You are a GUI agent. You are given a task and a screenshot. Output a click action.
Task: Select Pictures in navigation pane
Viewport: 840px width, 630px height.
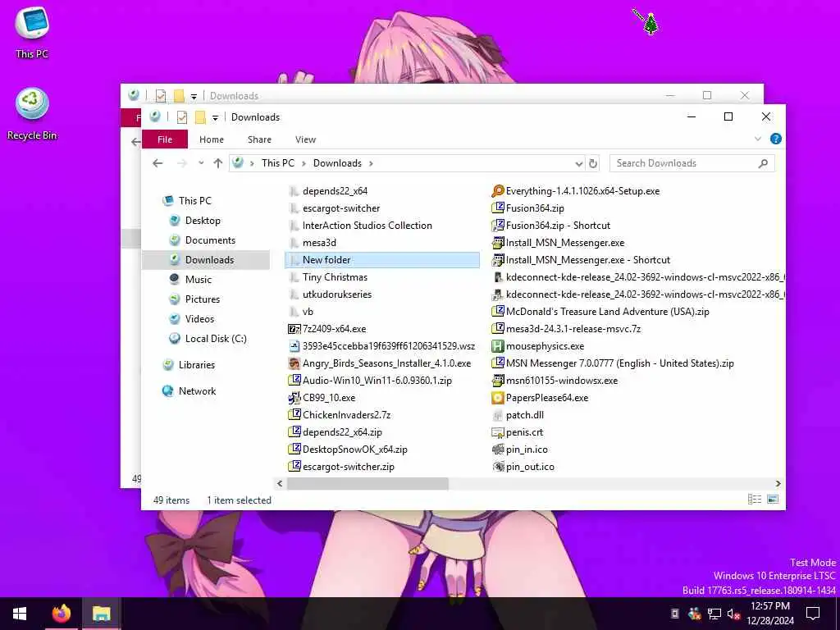(x=203, y=299)
